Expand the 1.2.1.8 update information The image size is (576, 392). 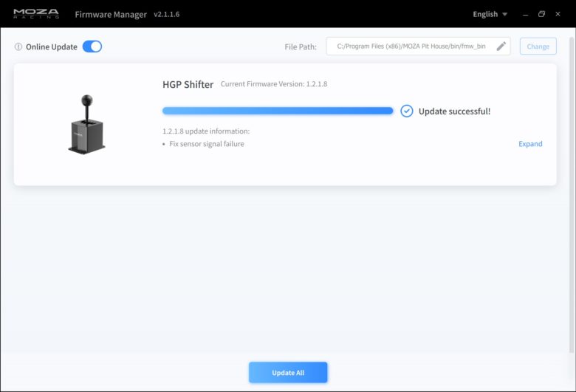coord(530,144)
